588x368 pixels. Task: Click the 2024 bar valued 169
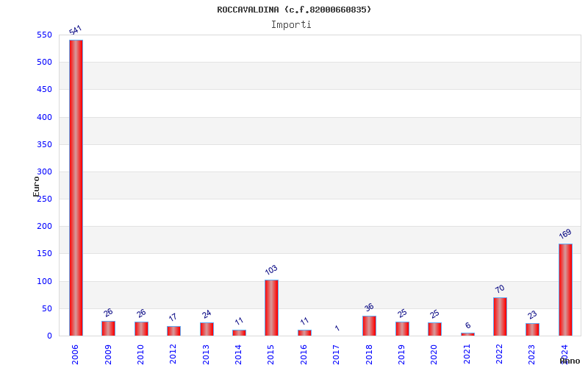565,290
